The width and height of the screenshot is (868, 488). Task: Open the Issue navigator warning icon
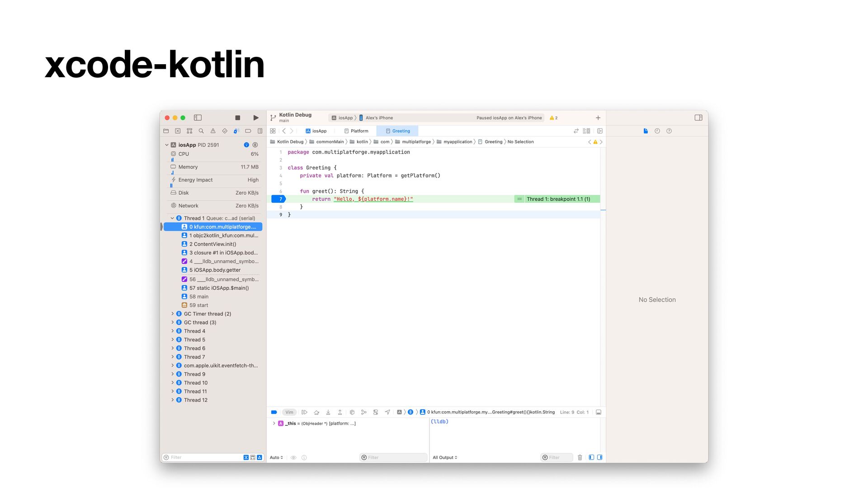coord(213,131)
